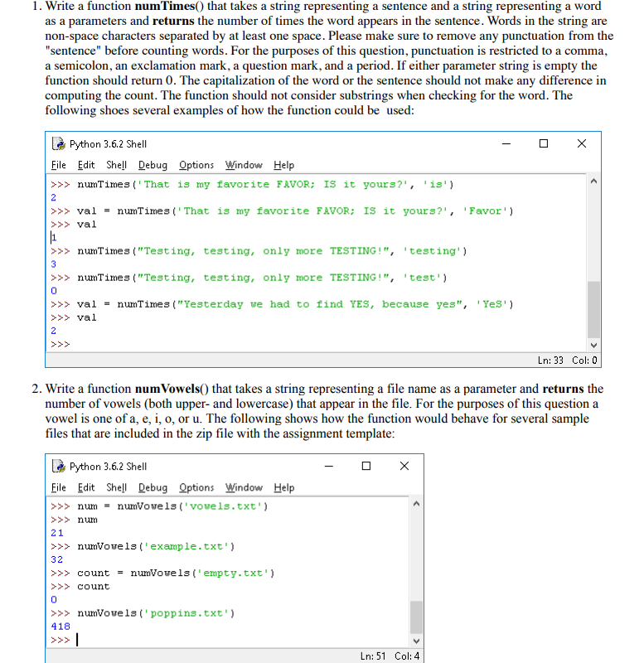Click 'Ln: 33' in first shell status bar
644x663 pixels.
(550, 361)
